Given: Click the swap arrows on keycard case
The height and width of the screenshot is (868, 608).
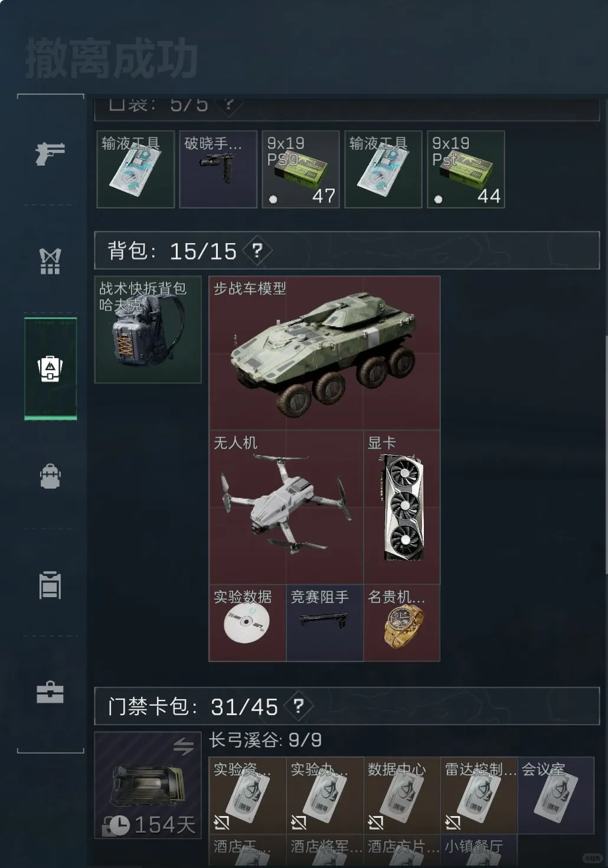Looking at the screenshot, I should coord(184,746).
